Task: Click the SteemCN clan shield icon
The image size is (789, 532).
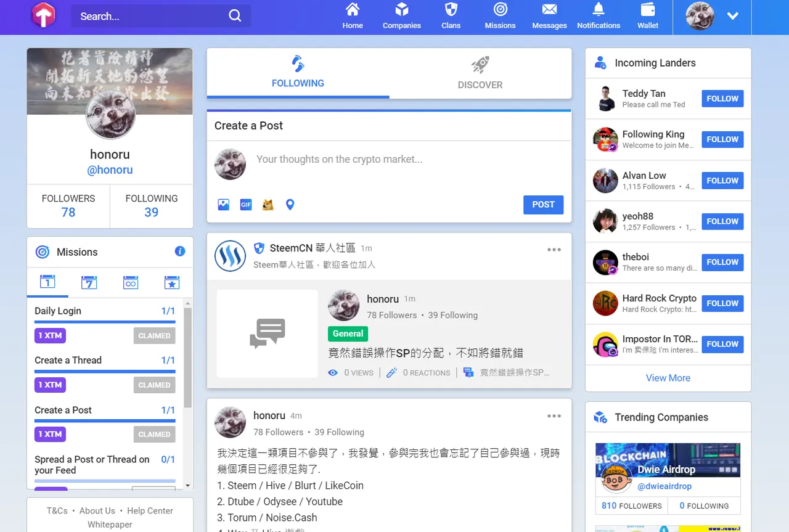Action: pyautogui.click(x=260, y=248)
